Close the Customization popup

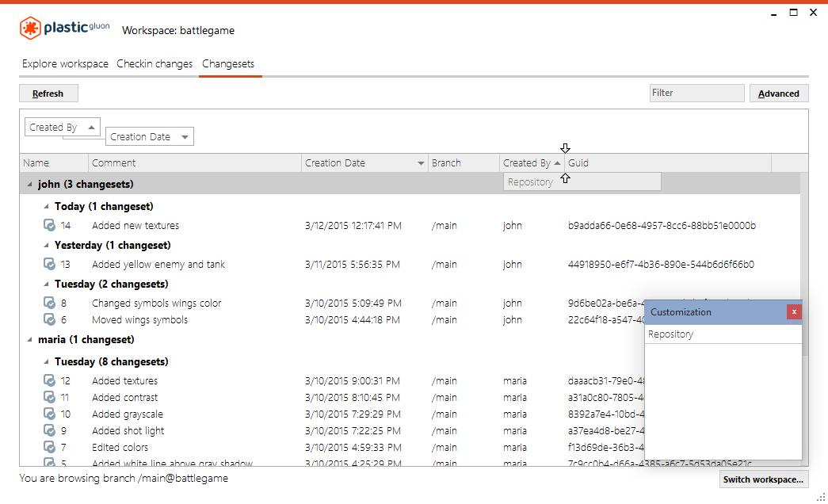pyautogui.click(x=794, y=312)
